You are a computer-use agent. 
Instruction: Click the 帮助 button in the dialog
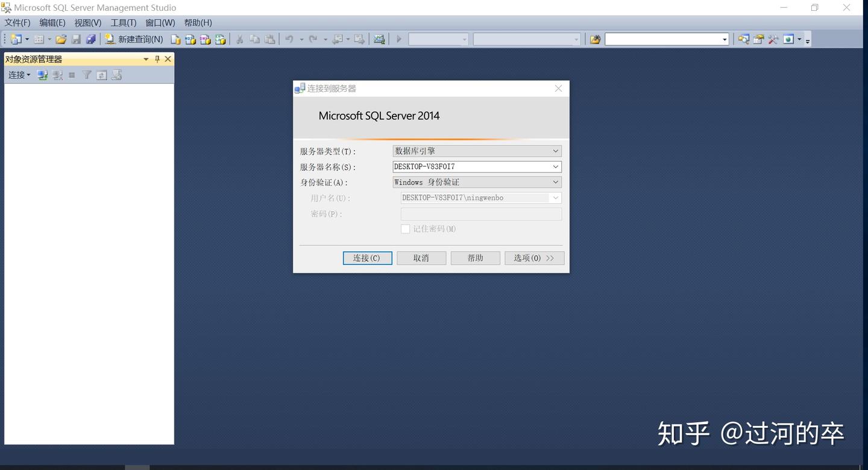pos(476,258)
